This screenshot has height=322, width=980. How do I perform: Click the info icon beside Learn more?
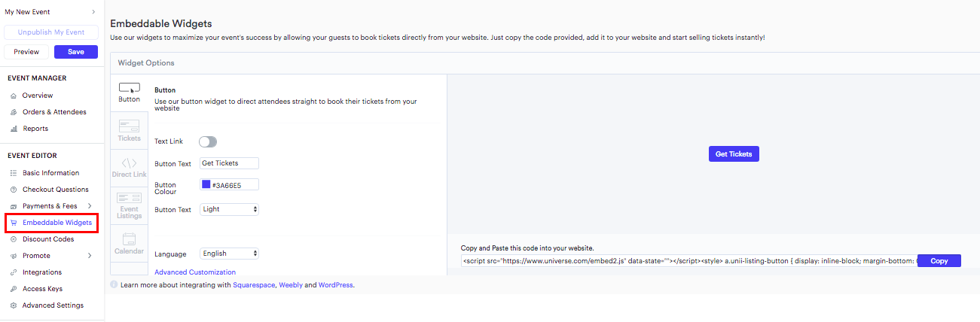[114, 285]
